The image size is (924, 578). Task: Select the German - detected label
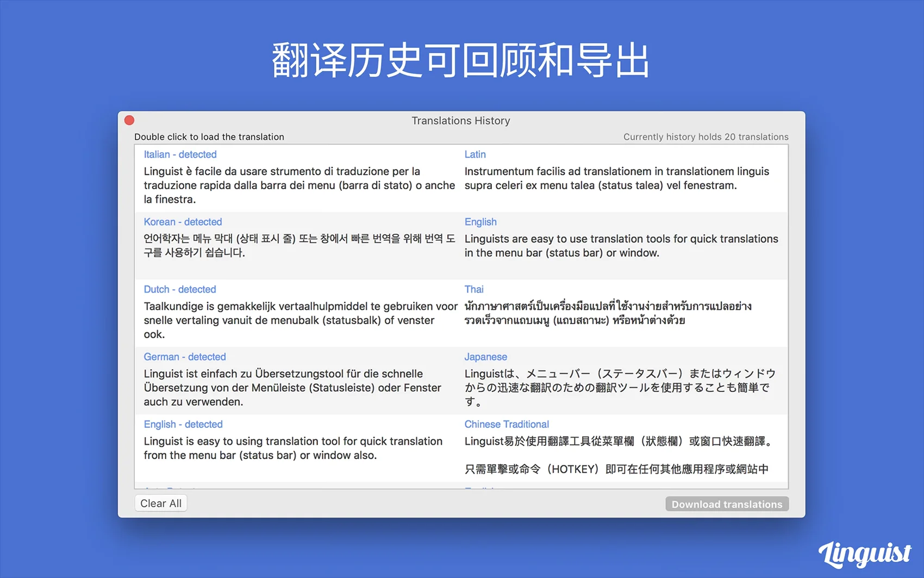click(x=185, y=357)
